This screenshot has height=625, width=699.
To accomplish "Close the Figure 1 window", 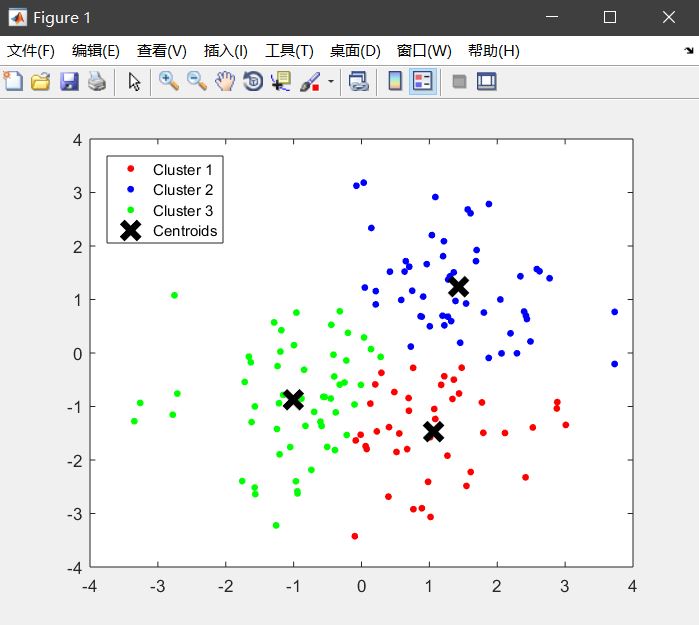I will (669, 17).
